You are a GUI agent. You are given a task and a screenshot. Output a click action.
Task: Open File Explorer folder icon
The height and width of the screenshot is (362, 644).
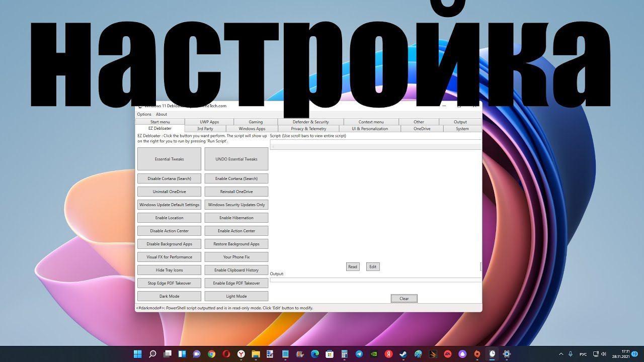coord(256,354)
